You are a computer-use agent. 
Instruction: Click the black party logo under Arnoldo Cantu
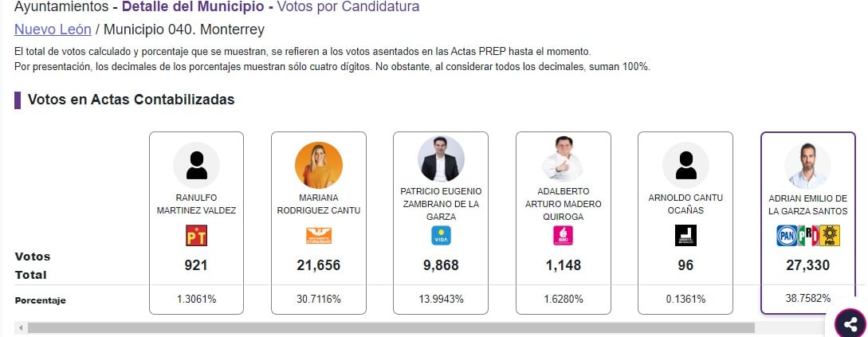coord(685,236)
